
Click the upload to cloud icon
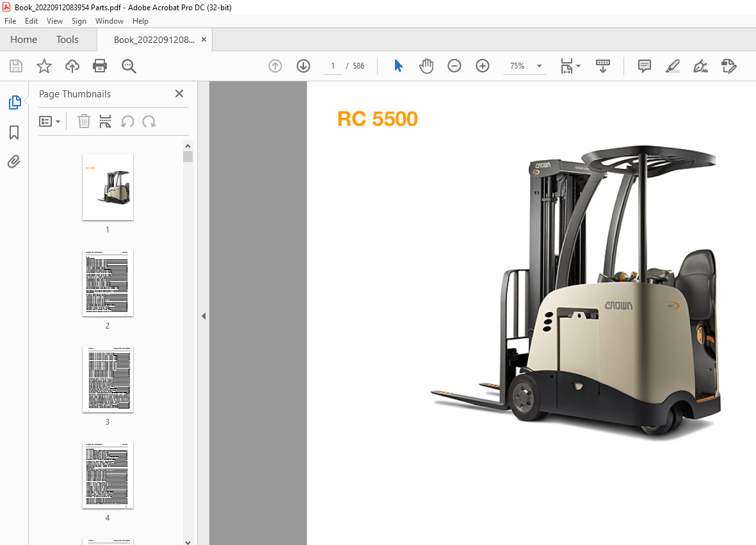(x=72, y=66)
